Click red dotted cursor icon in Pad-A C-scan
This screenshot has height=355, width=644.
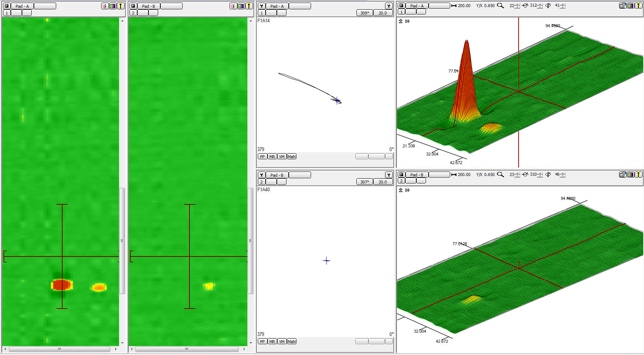tap(105, 6)
